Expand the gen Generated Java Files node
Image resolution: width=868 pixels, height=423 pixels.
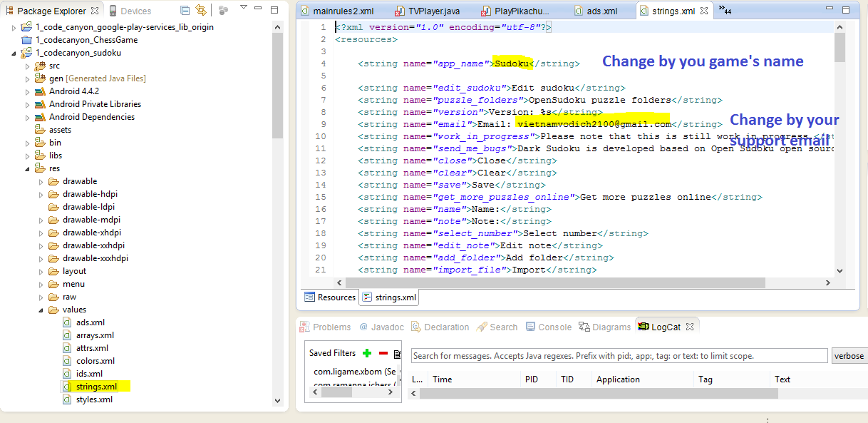28,78
